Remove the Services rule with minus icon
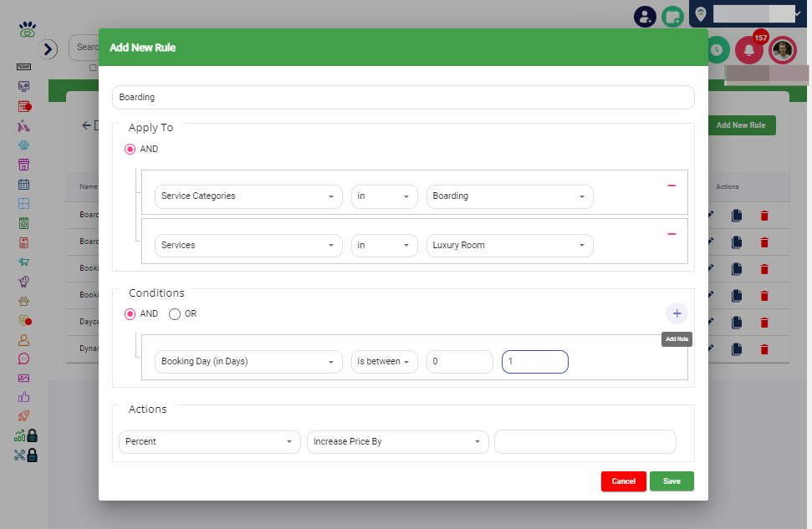 pos(672,234)
